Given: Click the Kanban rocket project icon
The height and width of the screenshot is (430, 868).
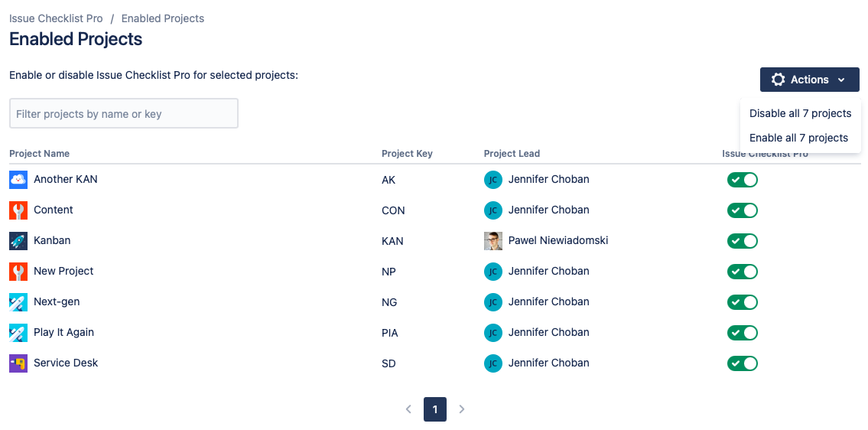Looking at the screenshot, I should (18, 241).
